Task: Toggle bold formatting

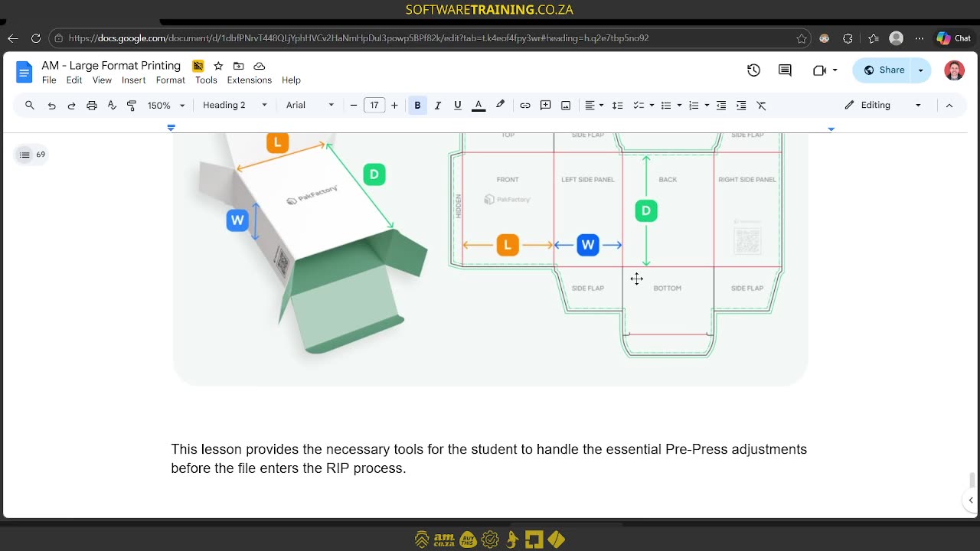Action: pyautogui.click(x=417, y=105)
